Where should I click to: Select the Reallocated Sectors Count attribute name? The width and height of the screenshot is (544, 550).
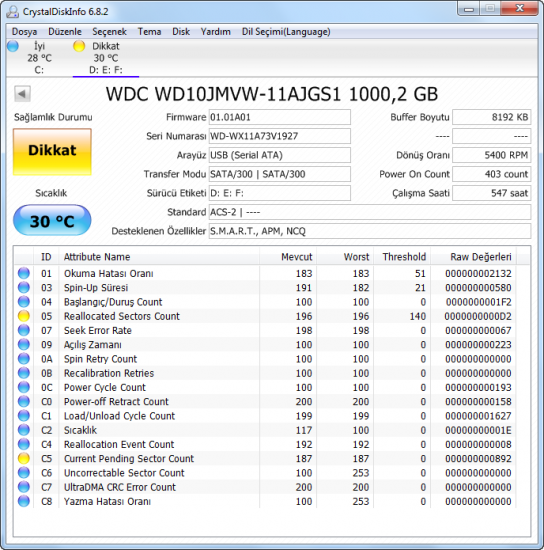122,316
